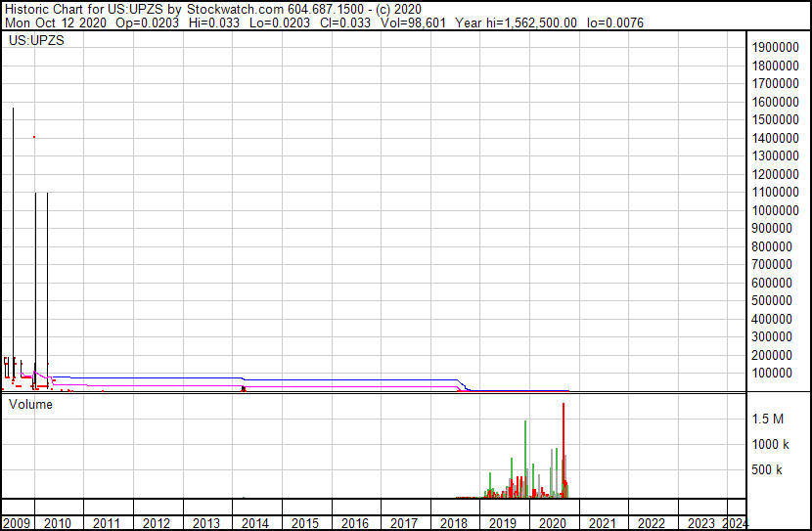Select the 1400000 price axis label

point(776,138)
